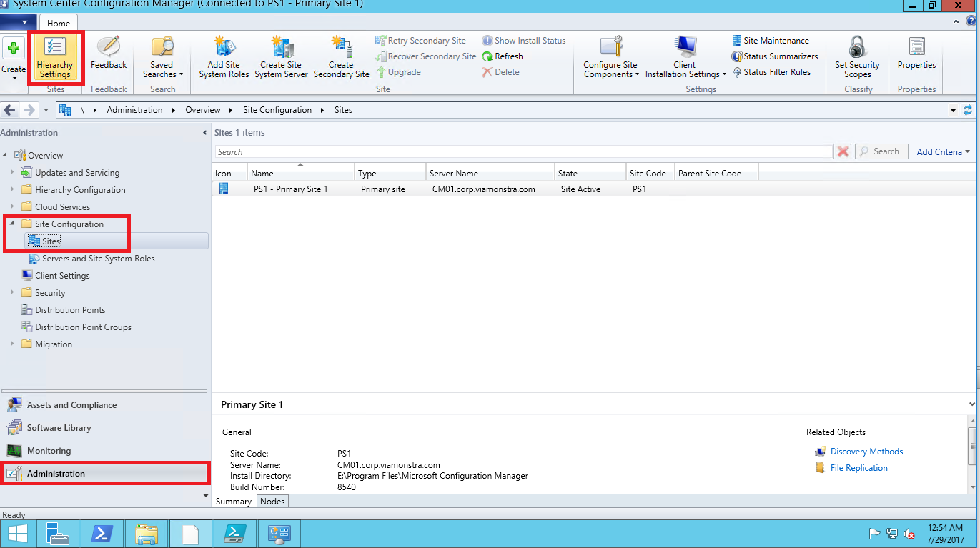Click the Help question mark icon
This screenshot has width=980, height=548.
pos(971,21)
